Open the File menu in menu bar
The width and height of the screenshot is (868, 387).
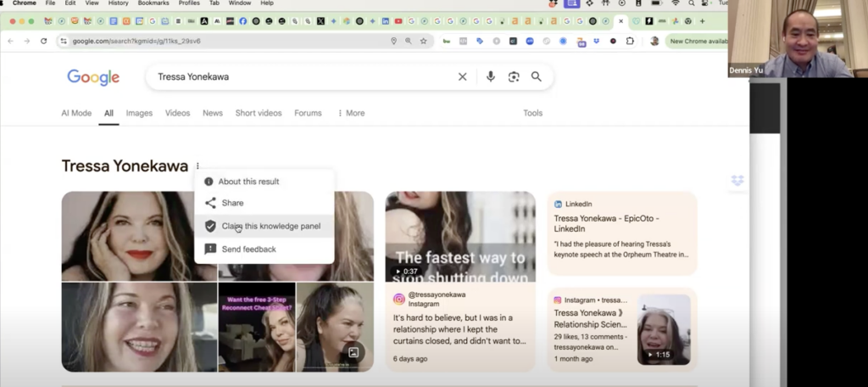click(x=50, y=3)
